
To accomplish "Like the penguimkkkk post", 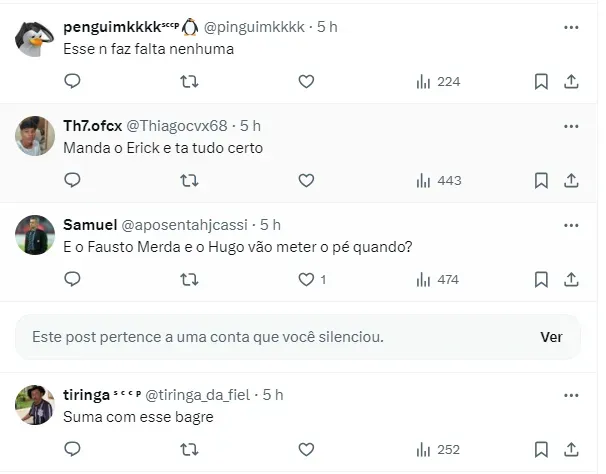I will point(306,81).
